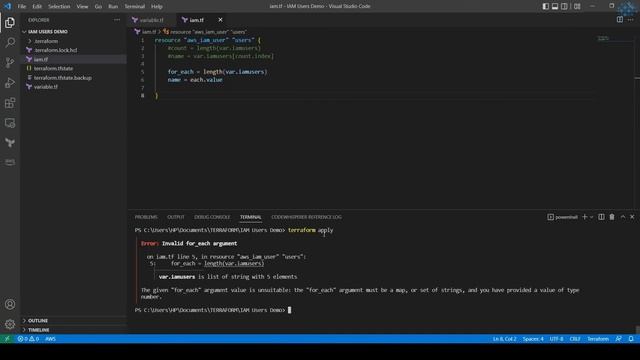Click the Ln, Col cursor position indicator
Viewport: 640px width, 360px height.
pos(504,339)
